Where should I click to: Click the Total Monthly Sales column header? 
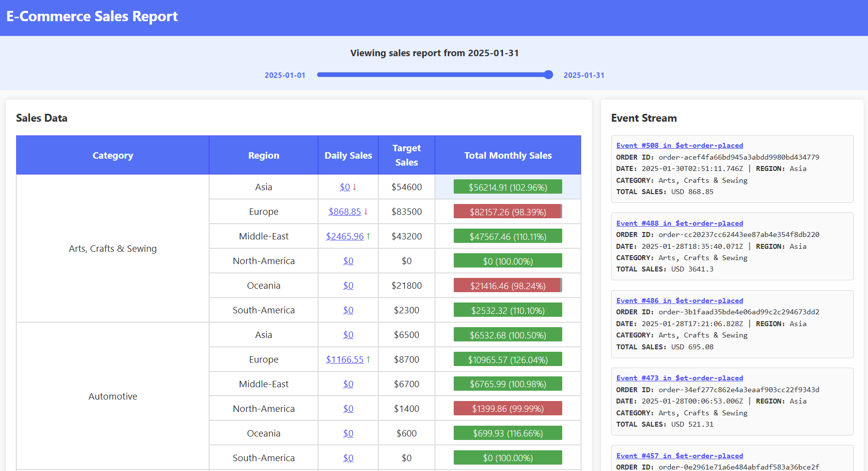507,155
